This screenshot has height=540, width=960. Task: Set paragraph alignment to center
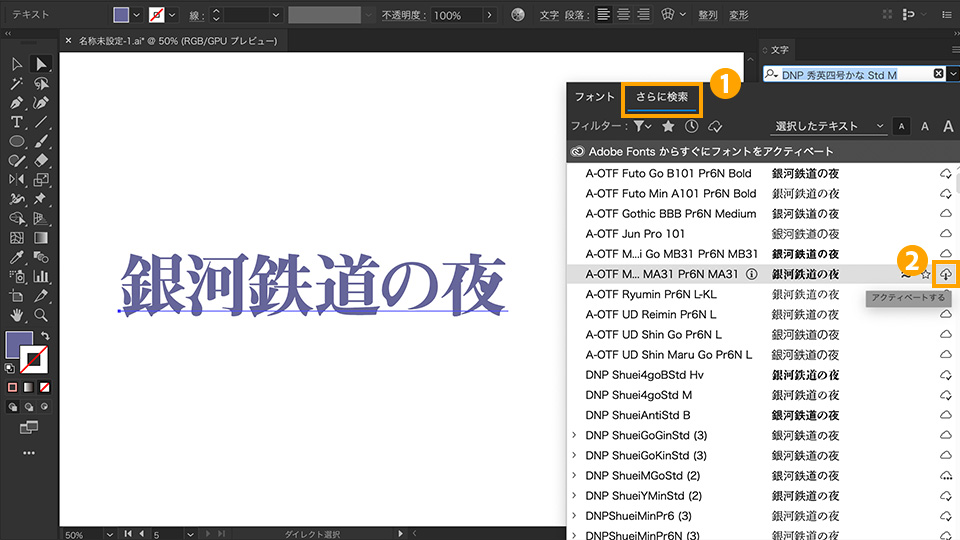tap(623, 15)
